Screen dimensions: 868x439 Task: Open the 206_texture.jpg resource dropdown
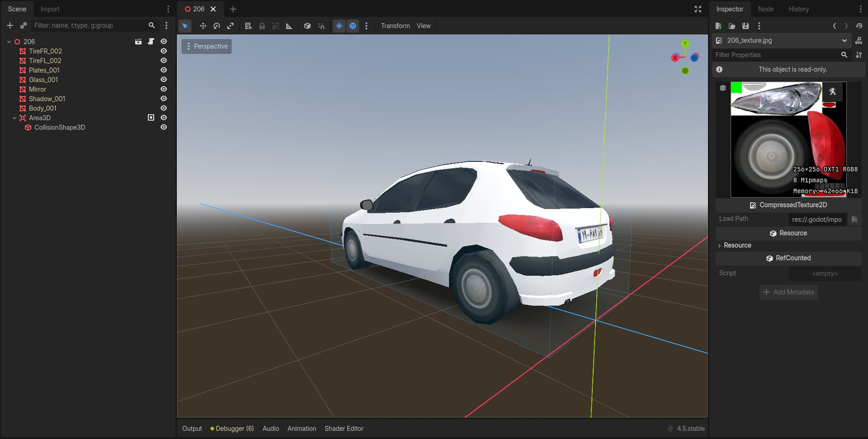point(844,40)
